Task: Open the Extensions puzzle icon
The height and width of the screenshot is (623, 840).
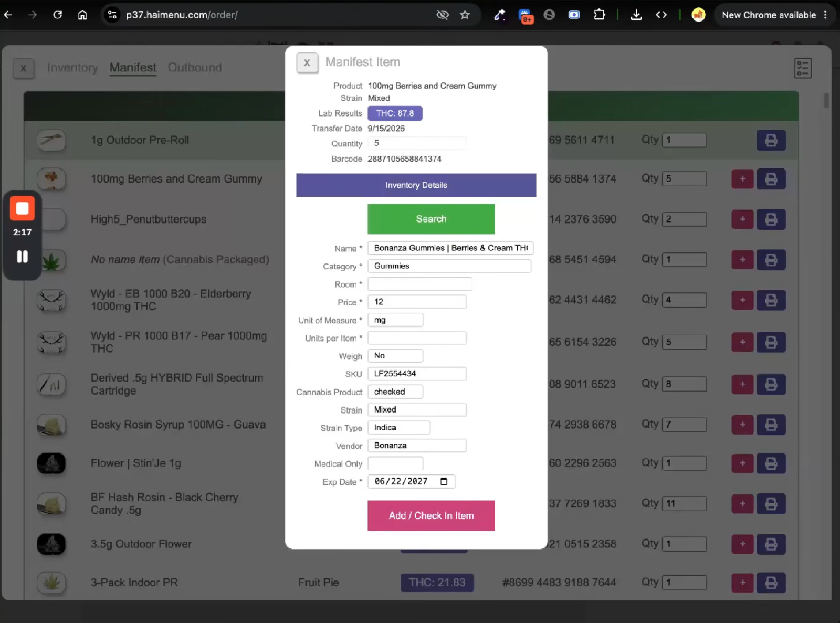Action: [x=599, y=15]
